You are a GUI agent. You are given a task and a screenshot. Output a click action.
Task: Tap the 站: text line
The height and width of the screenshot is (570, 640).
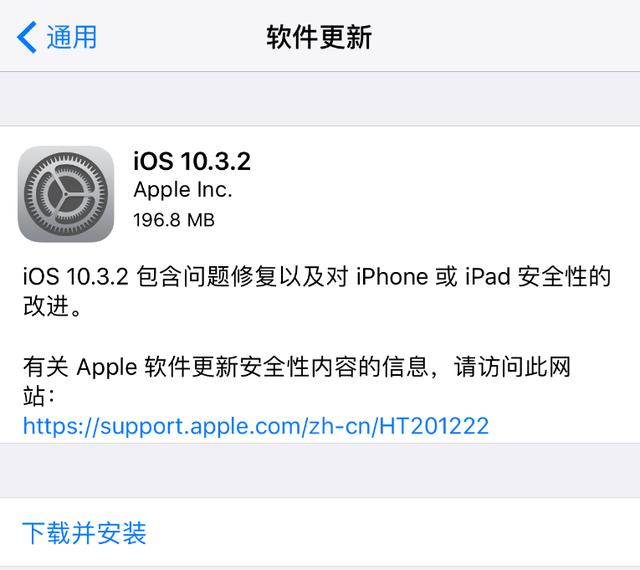coord(39,396)
